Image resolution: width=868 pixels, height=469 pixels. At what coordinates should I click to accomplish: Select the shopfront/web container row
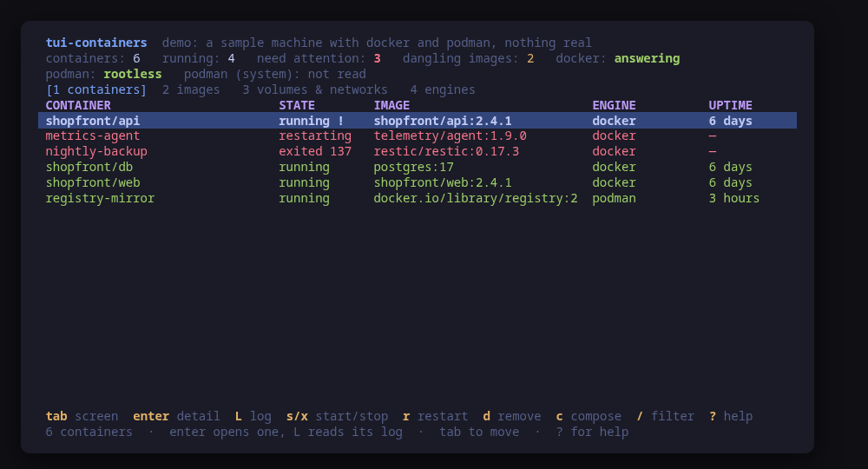coord(418,182)
